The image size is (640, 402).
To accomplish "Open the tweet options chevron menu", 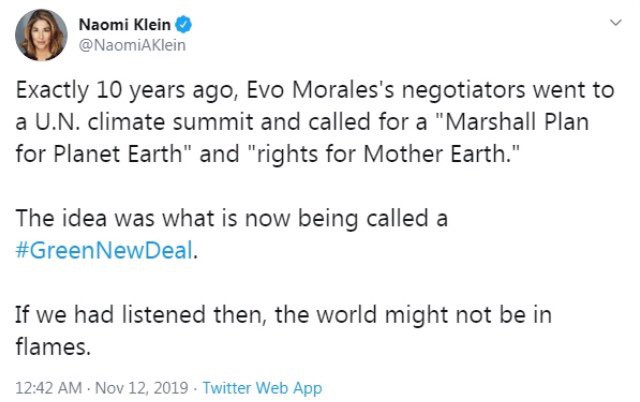I will (x=611, y=22).
